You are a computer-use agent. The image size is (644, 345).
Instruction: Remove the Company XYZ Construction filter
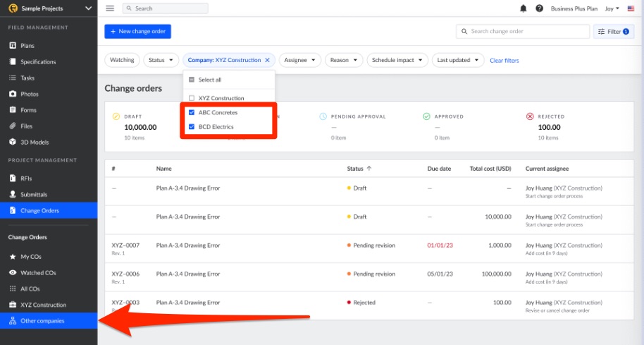267,61
